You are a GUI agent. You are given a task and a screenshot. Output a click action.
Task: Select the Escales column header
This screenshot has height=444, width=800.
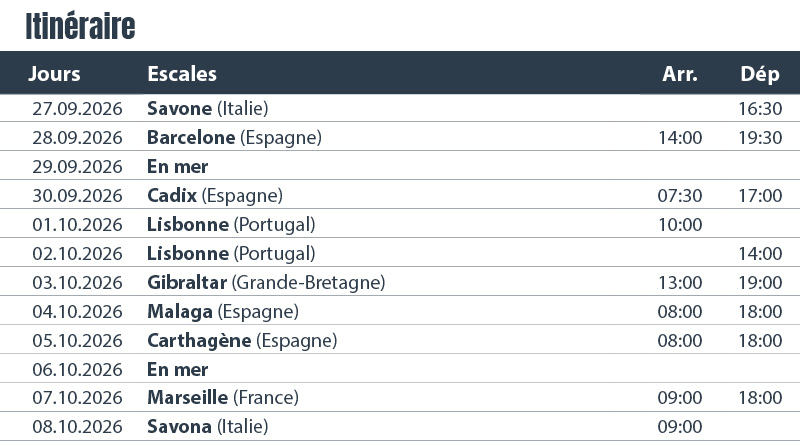click(182, 74)
